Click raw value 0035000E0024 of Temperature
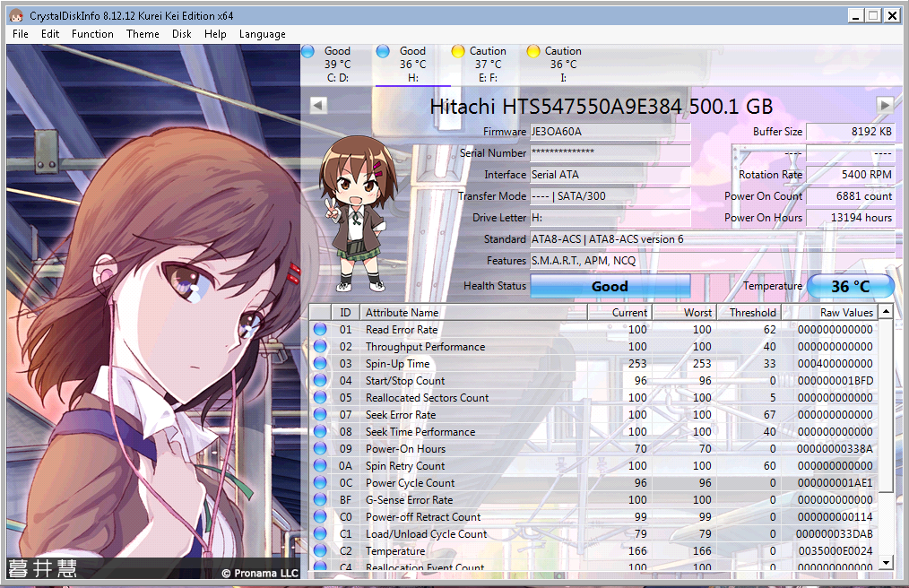The image size is (909, 588). [835, 551]
